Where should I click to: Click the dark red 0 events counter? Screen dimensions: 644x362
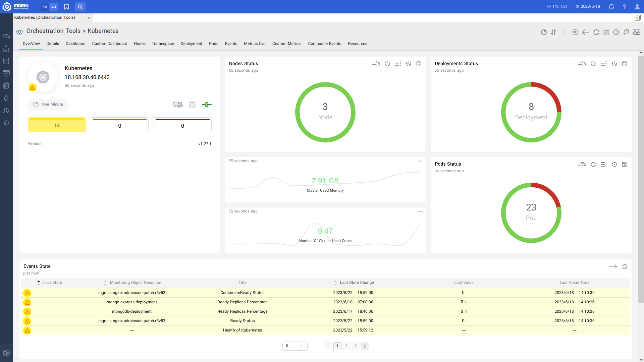(x=182, y=125)
